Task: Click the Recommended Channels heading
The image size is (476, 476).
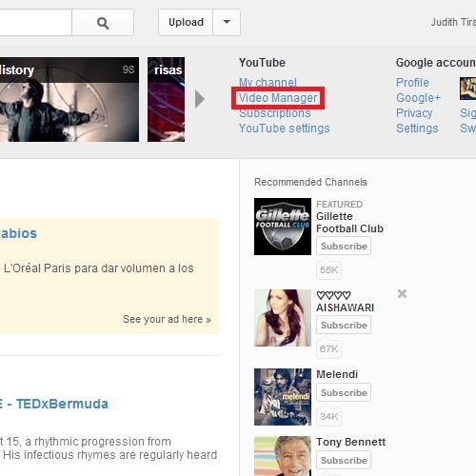Action: tap(310, 182)
